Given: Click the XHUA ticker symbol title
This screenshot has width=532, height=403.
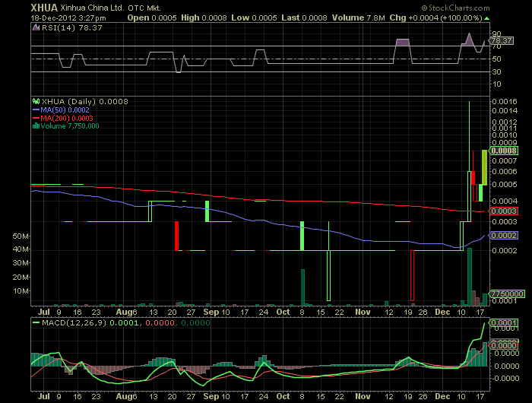Looking at the screenshot, I should tap(44, 8).
